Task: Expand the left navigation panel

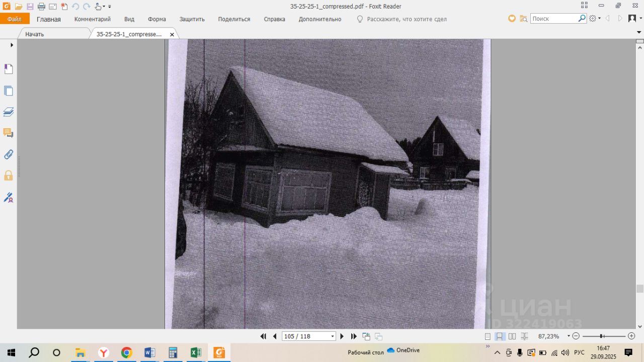Action: point(12,45)
